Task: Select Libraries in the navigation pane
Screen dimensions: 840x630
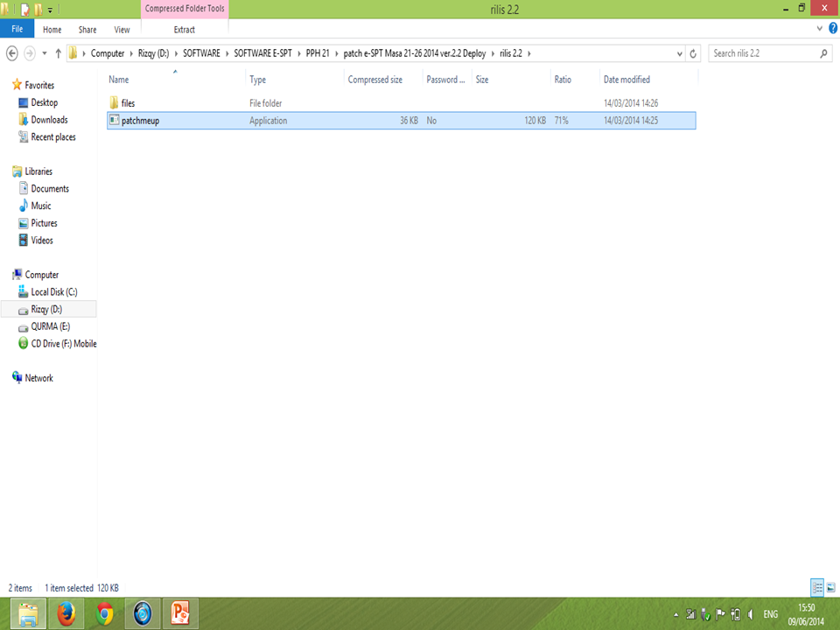Action: coord(38,171)
